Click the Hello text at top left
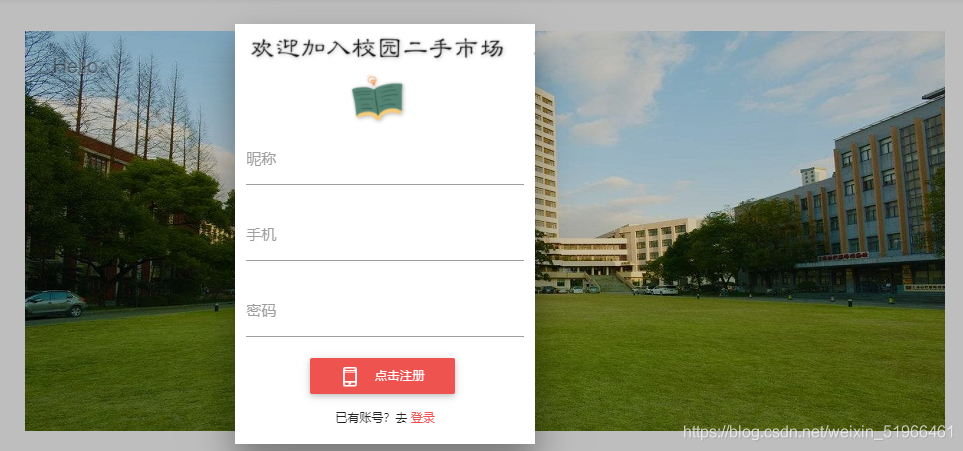Screen dimensions: 963x451 [75, 66]
